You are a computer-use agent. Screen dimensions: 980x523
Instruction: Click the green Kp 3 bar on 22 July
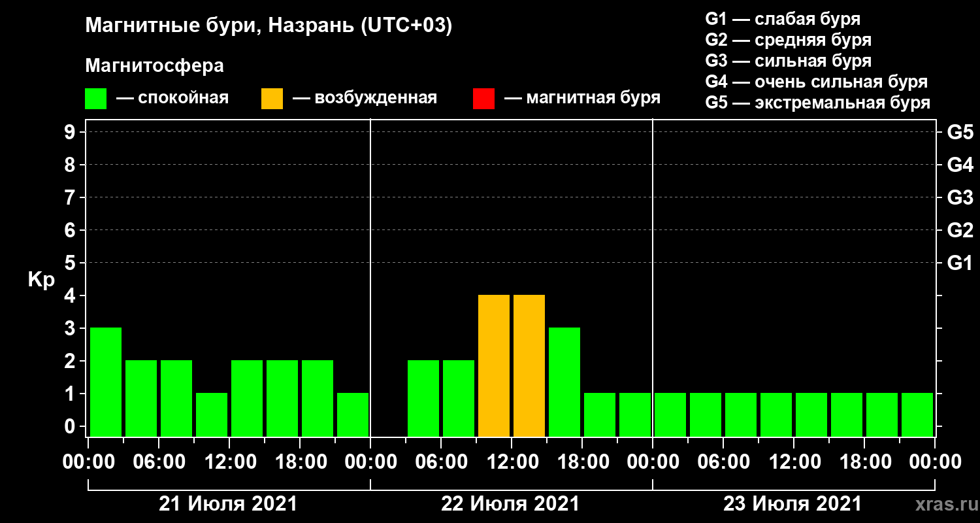(x=564, y=382)
